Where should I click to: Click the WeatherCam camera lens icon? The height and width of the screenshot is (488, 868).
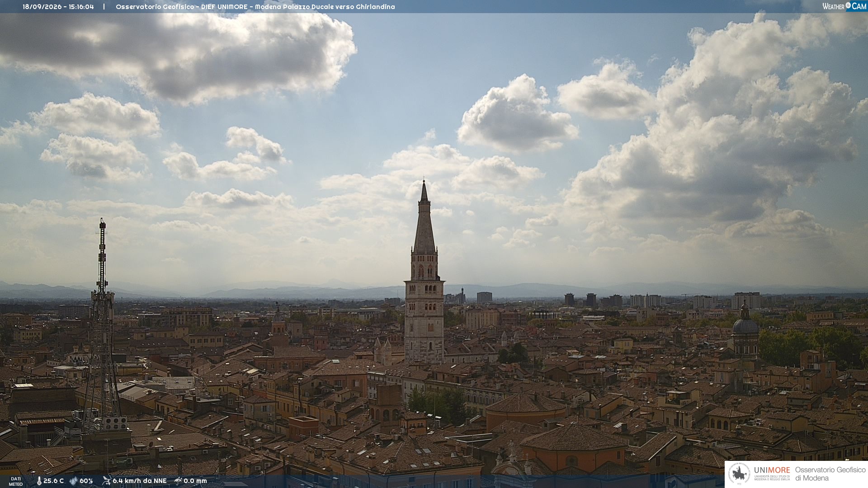pos(848,6)
